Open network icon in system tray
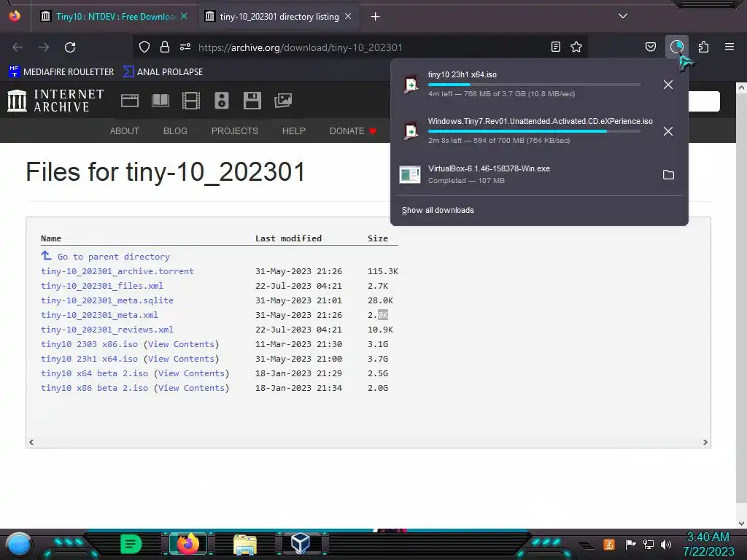This screenshot has height=560, width=747. click(648, 544)
